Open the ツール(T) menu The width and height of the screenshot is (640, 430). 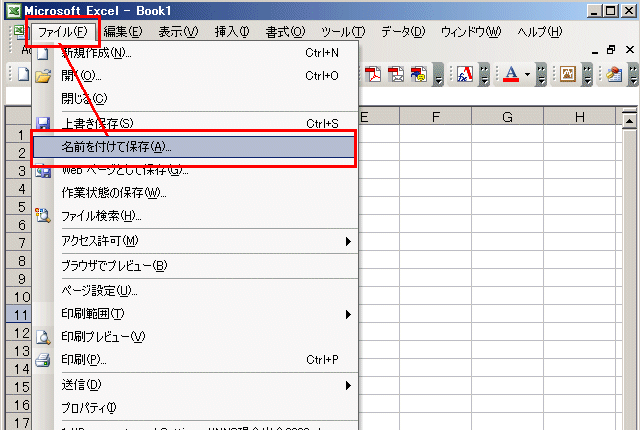[343, 32]
